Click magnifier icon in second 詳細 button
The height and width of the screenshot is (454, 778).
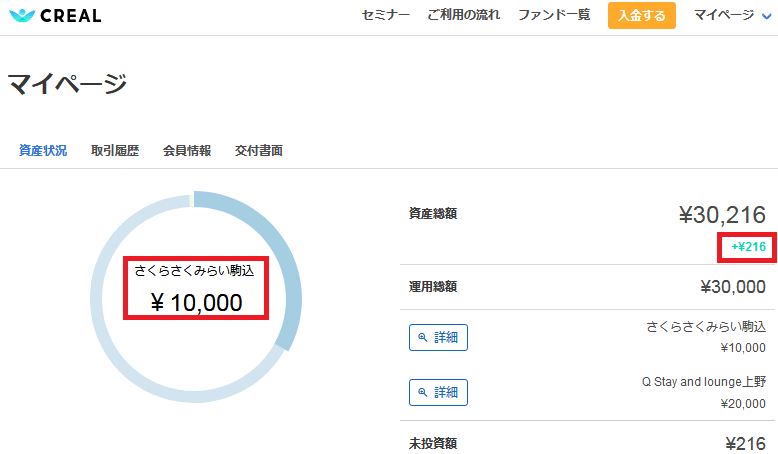[x=423, y=392]
